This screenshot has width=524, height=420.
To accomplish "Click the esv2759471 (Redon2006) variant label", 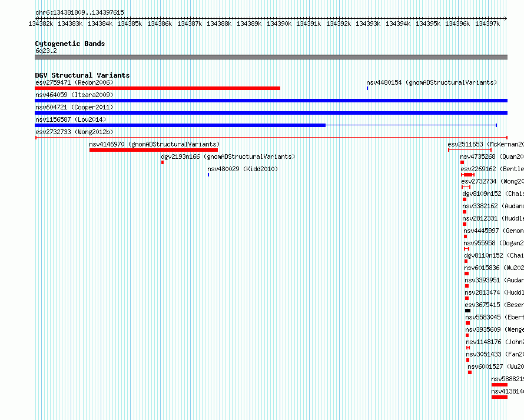I will click(74, 82).
